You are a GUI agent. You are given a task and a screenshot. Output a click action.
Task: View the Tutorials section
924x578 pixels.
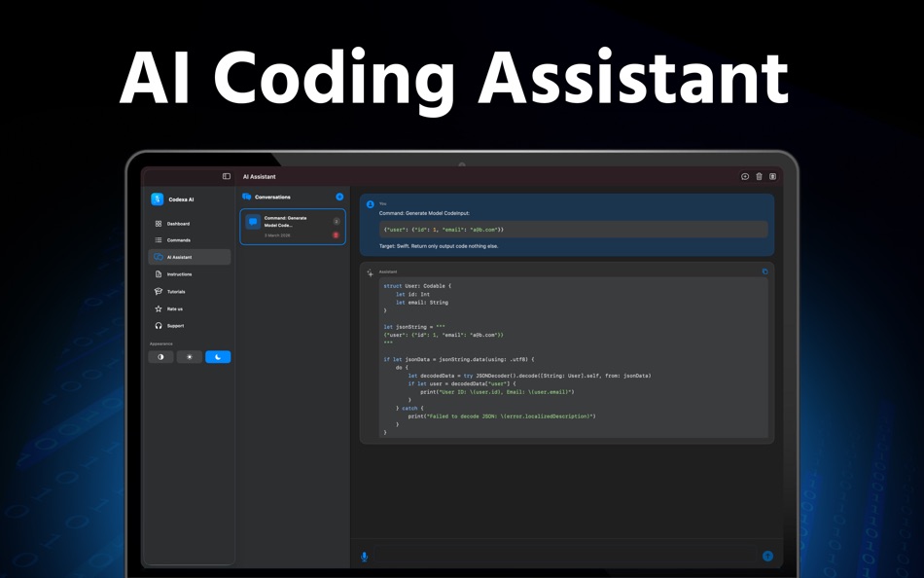coord(178,292)
